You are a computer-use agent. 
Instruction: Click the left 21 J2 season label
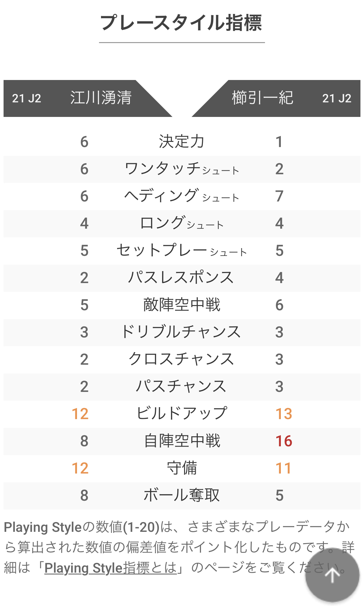(x=27, y=98)
